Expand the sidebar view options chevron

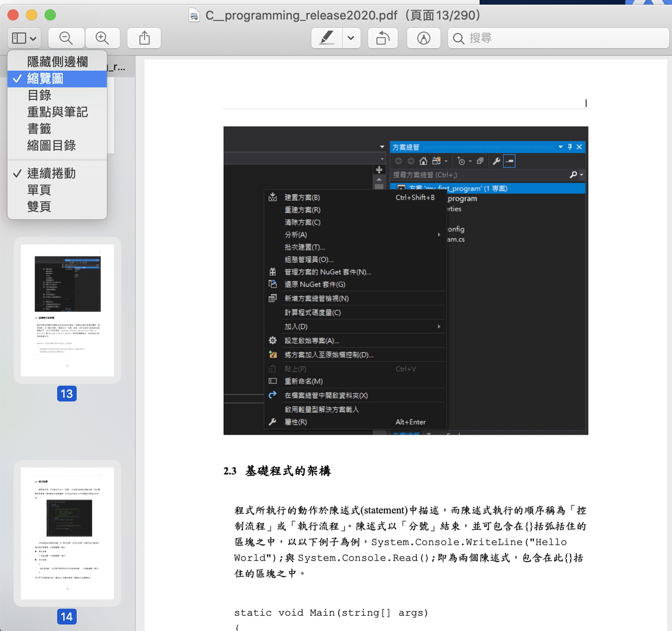click(33, 39)
